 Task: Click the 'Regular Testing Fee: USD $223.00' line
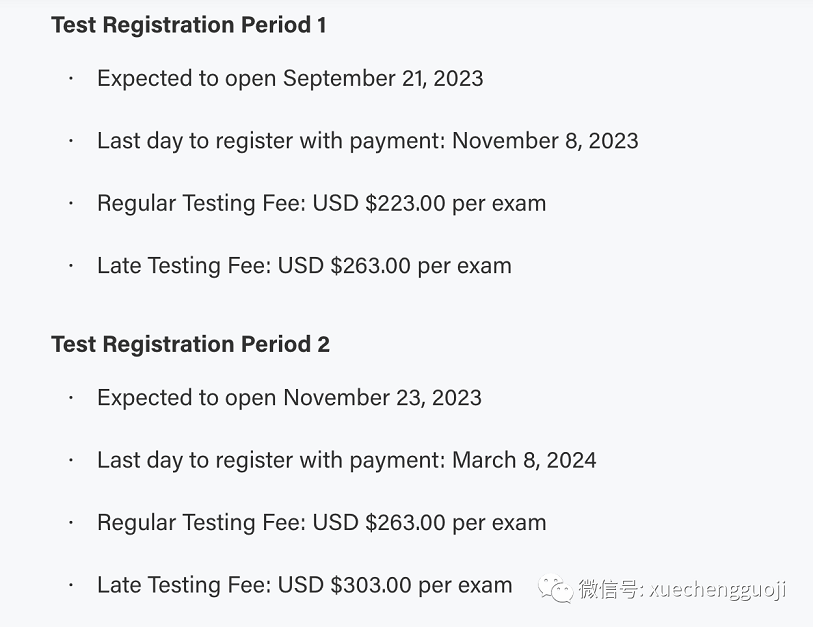point(321,203)
